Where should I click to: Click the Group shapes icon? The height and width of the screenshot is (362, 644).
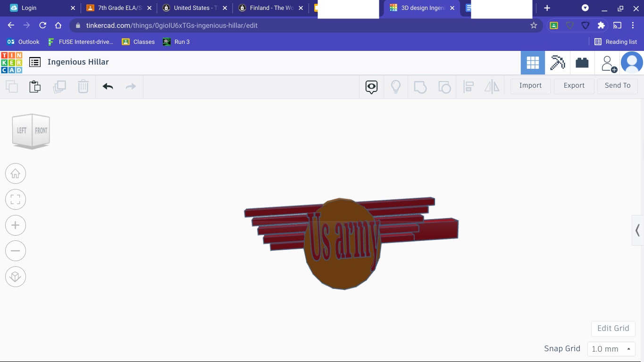pos(420,87)
